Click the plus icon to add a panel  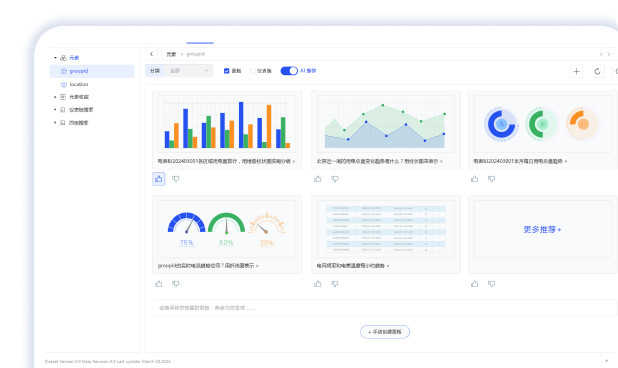point(577,71)
